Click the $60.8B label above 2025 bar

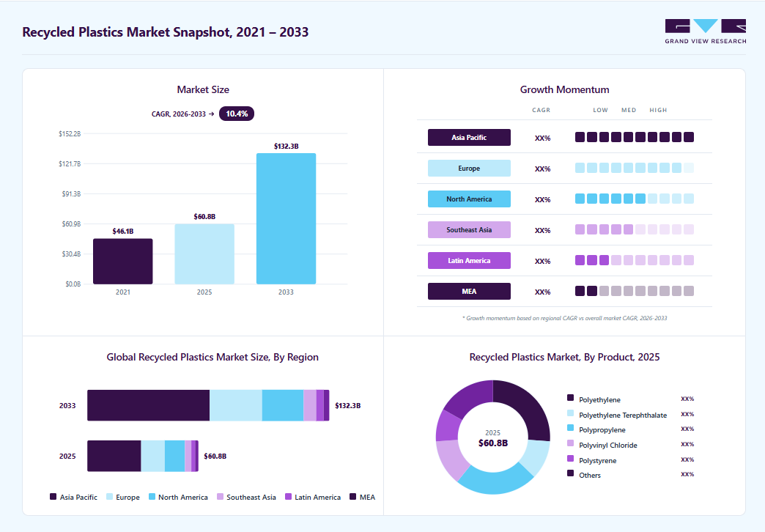coord(204,216)
